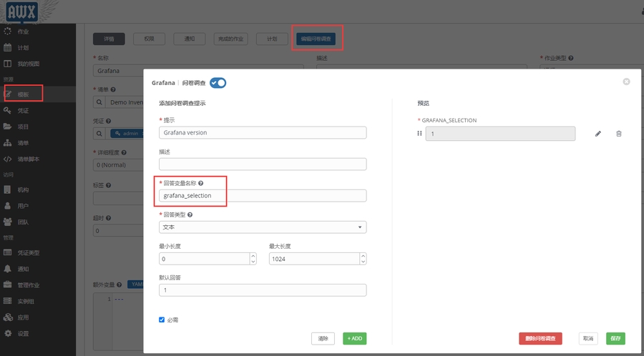This screenshot has height=356, width=644.
Task: Click the red 删除问卷调查 button
Action: coord(540,338)
